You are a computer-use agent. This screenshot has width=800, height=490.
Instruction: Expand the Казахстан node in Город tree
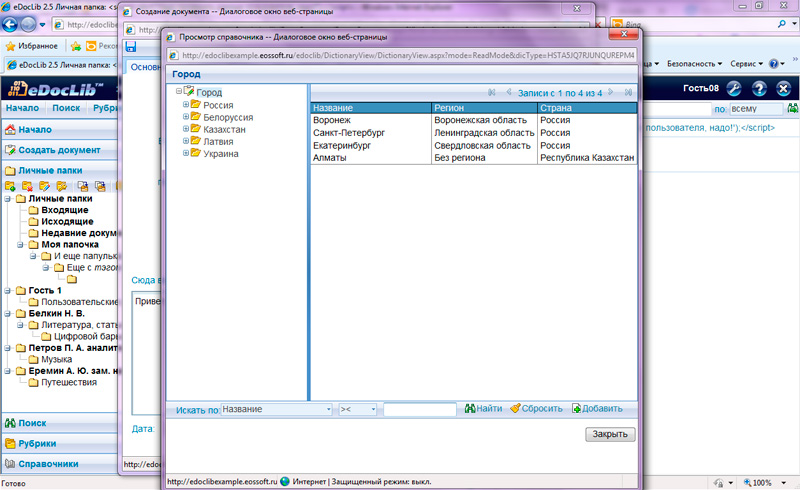point(186,129)
